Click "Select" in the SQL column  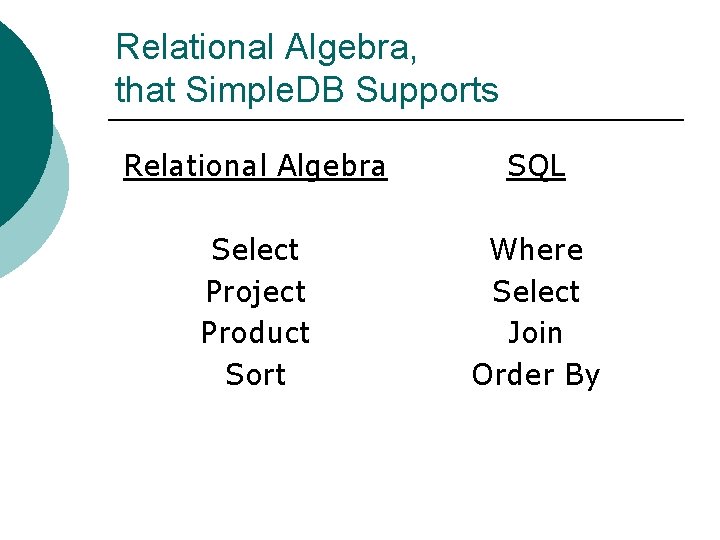[535, 291]
